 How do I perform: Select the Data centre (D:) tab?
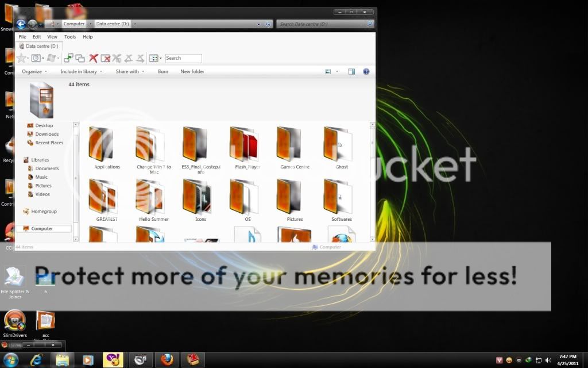click(x=39, y=46)
